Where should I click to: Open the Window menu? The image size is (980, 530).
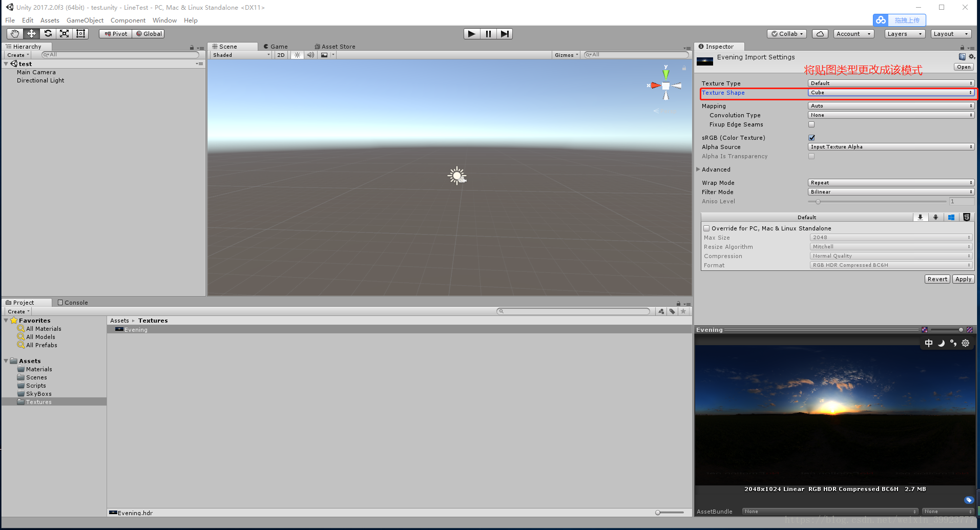[x=164, y=20]
